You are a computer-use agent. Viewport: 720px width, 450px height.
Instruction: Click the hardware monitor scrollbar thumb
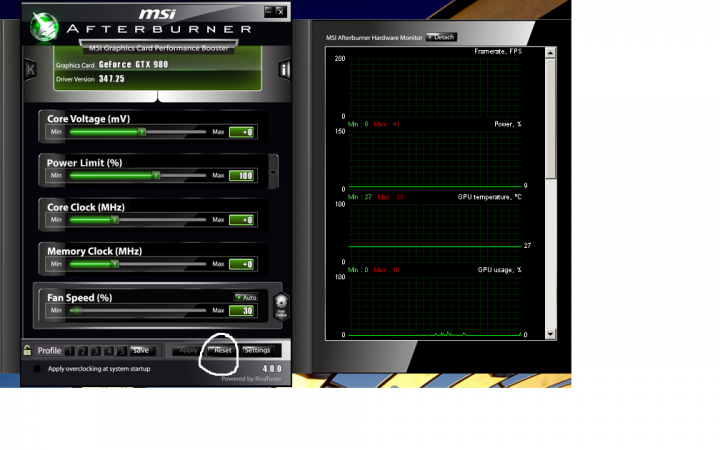coord(550,118)
